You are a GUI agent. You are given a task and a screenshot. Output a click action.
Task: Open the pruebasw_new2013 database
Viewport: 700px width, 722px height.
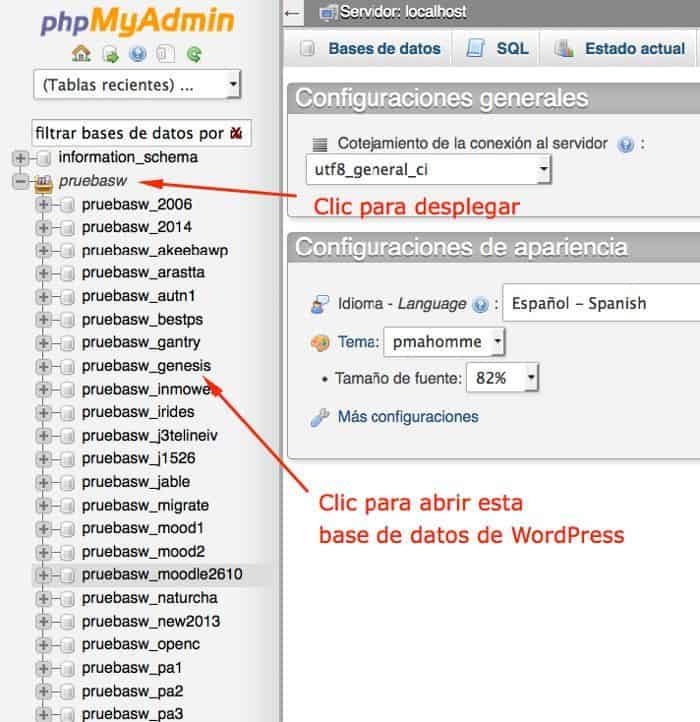pos(151,622)
